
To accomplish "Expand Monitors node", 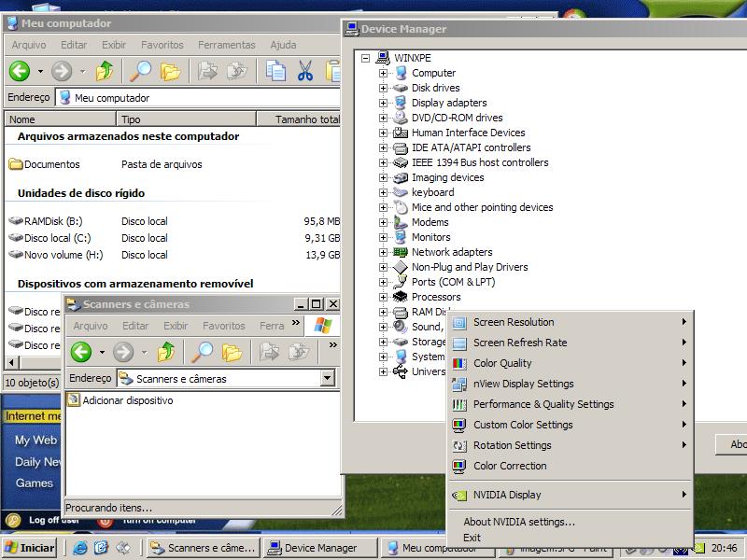I will click(x=383, y=237).
